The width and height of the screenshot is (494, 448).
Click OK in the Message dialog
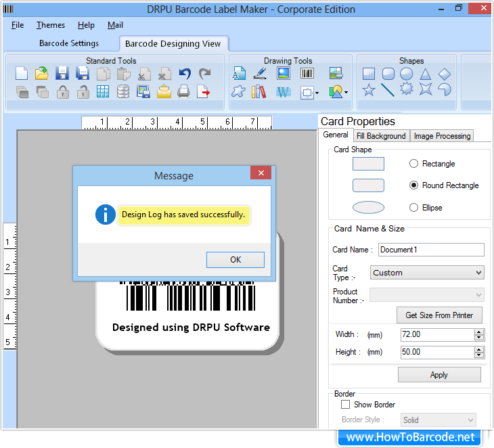click(235, 260)
